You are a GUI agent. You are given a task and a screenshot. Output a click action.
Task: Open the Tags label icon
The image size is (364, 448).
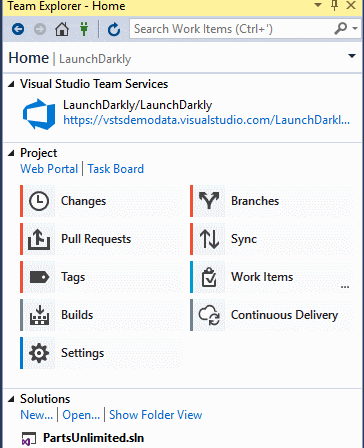pos(39,277)
